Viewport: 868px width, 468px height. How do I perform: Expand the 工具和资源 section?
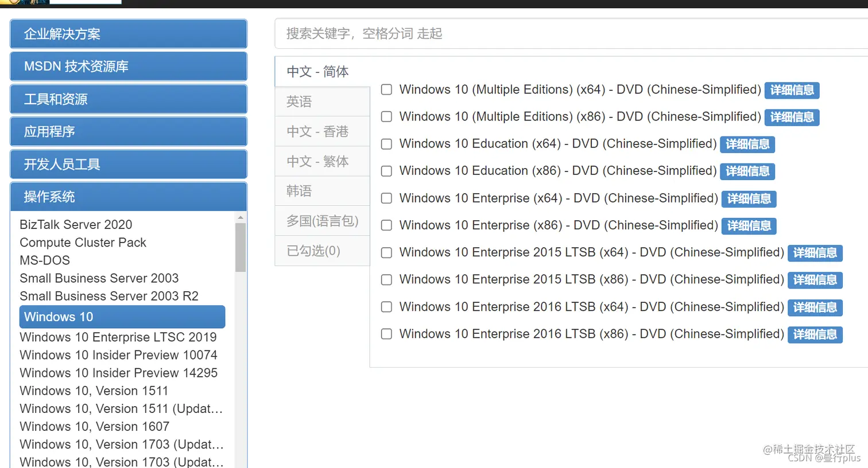(x=129, y=99)
